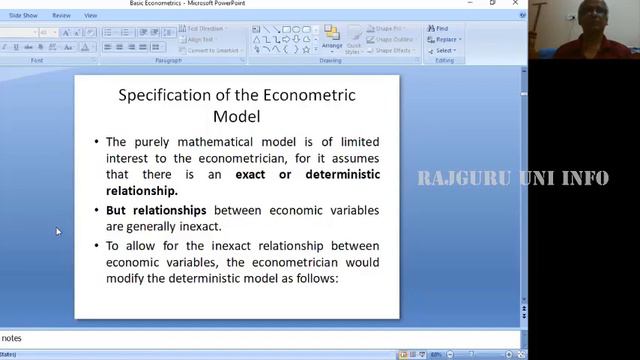
Task: Toggle Strikethrough formatting
Action: point(28,47)
